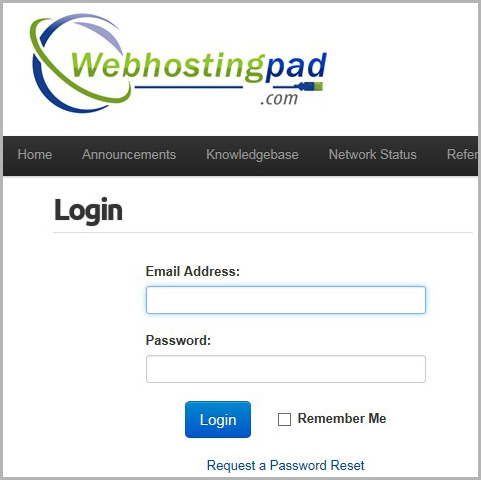Image resolution: width=481 pixels, height=480 pixels.
Task: Focus the Password input field
Action: pos(286,369)
